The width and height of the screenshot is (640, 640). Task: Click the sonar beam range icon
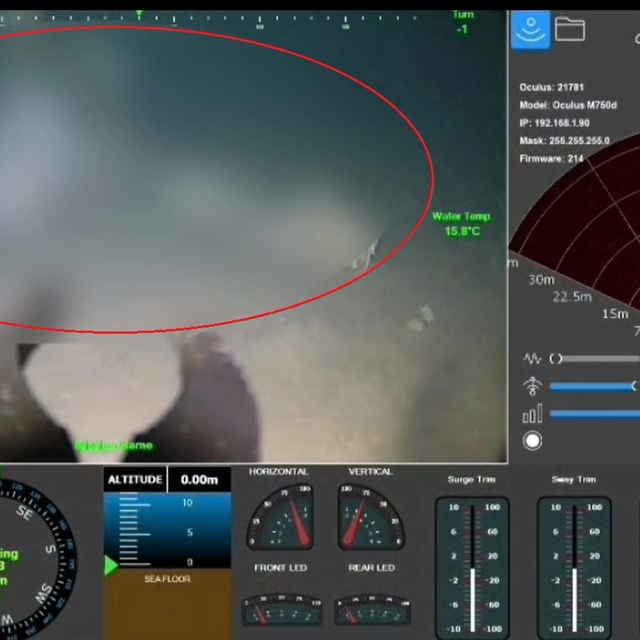(x=532, y=386)
